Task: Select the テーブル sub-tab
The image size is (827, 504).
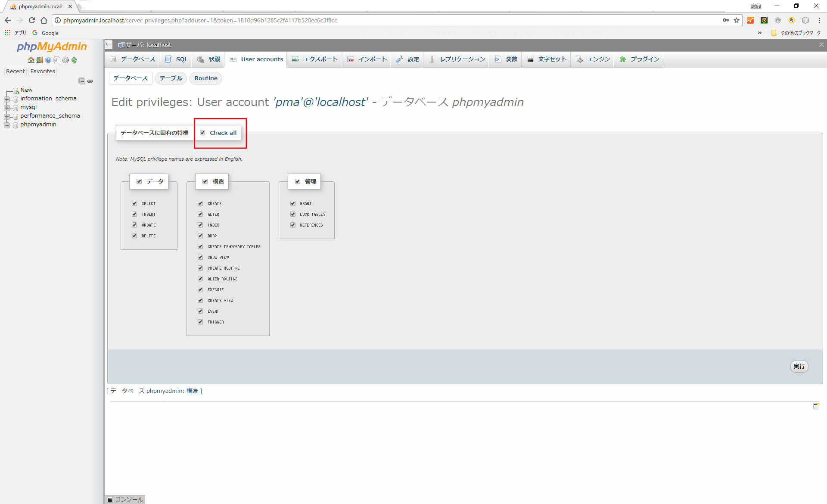Action: click(171, 78)
